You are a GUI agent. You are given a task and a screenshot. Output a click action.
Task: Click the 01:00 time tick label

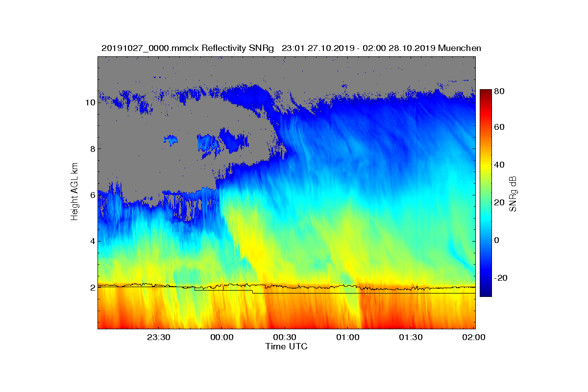[348, 337]
